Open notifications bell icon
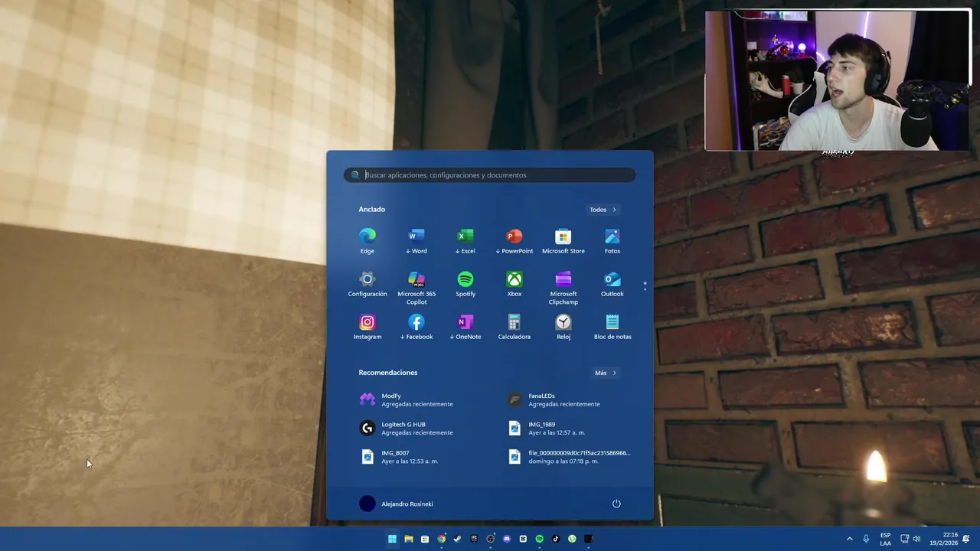980x551 pixels. (x=966, y=539)
